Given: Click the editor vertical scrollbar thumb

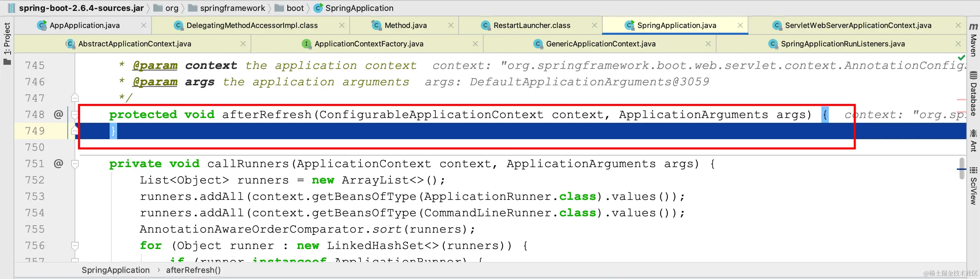Looking at the screenshot, I should point(962,168).
